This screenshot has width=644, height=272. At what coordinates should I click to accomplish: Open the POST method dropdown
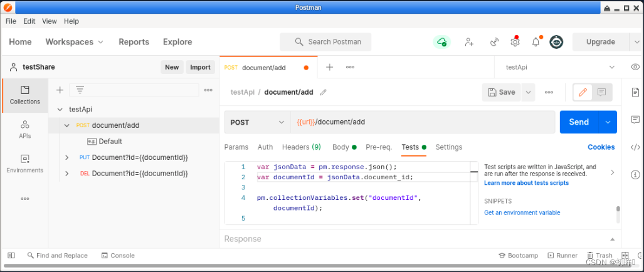258,122
